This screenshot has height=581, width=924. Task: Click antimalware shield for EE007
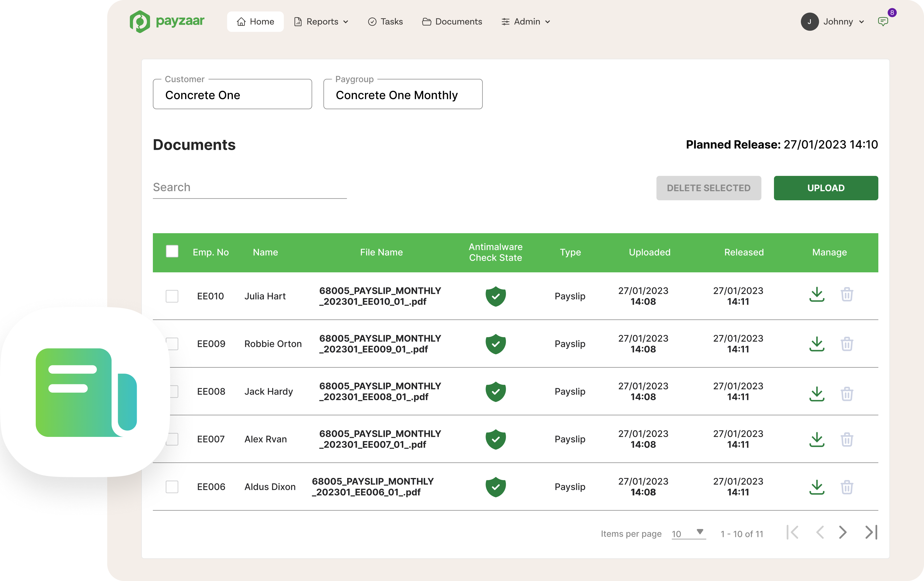495,439
